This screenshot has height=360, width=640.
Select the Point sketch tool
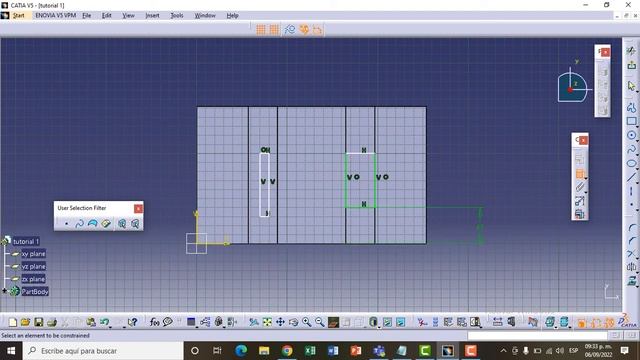pyautogui.click(x=631, y=204)
